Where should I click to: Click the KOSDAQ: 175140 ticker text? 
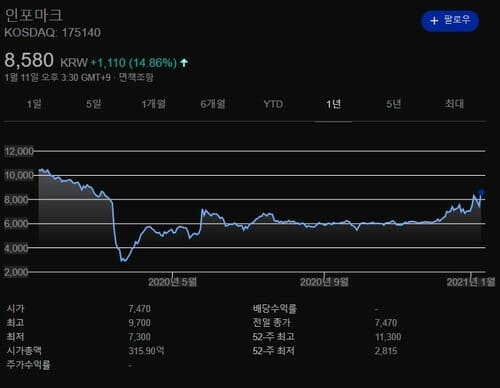[x=52, y=33]
